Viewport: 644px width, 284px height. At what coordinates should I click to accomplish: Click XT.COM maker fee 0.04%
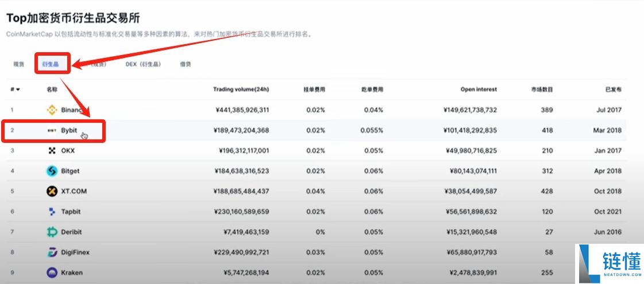pyautogui.click(x=315, y=191)
